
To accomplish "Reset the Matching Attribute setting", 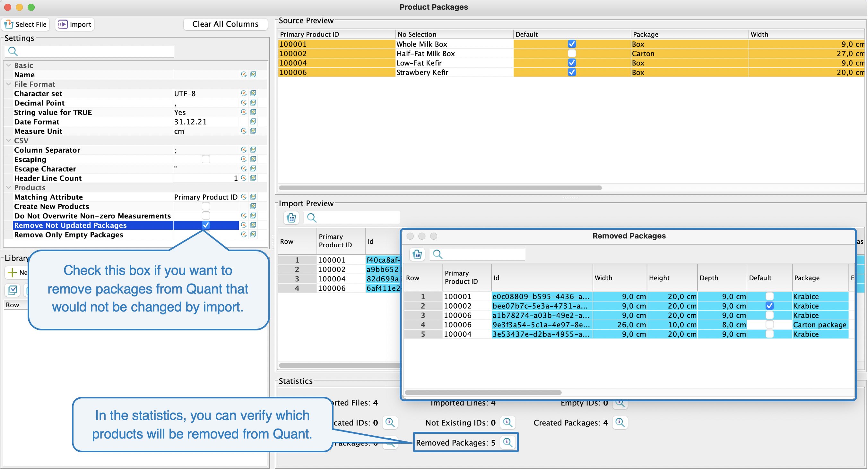I will (243, 197).
